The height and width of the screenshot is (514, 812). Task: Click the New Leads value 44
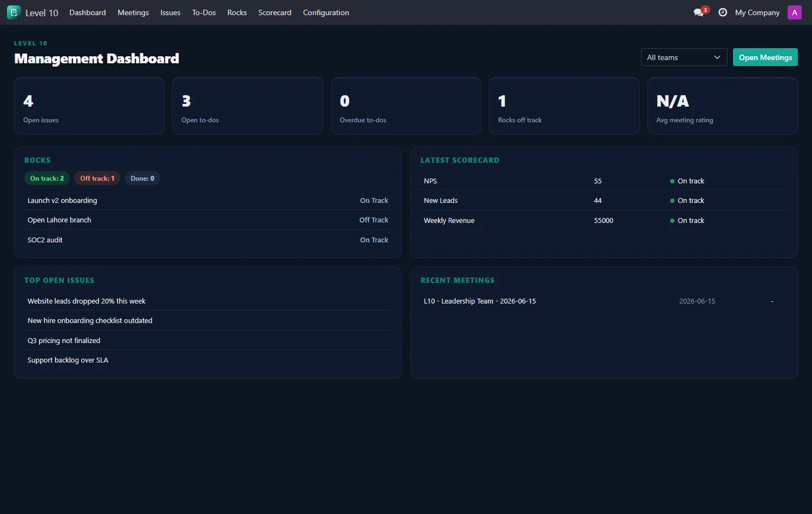coord(597,201)
